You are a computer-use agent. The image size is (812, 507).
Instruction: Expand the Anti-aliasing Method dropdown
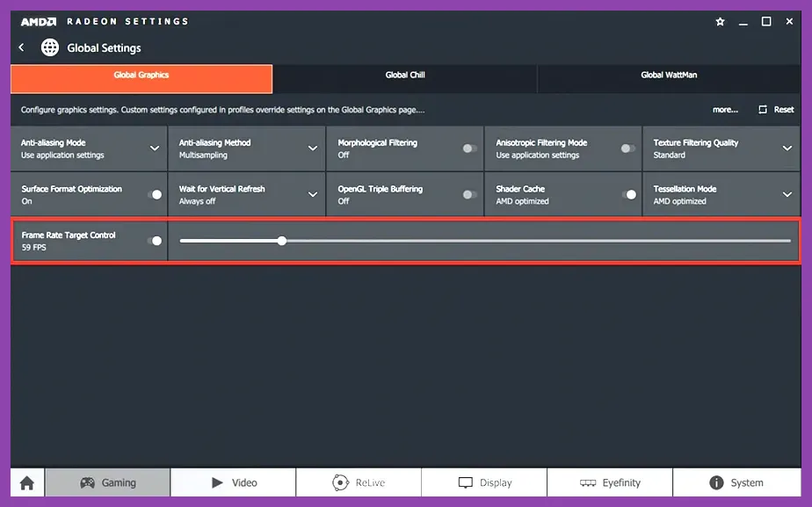pos(313,148)
